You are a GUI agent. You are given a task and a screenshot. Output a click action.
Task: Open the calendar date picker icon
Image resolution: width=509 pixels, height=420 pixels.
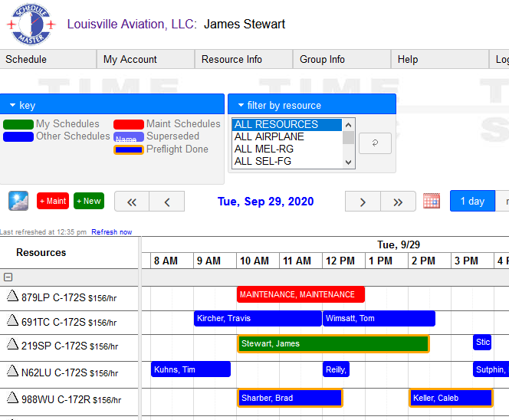pyautogui.click(x=432, y=201)
